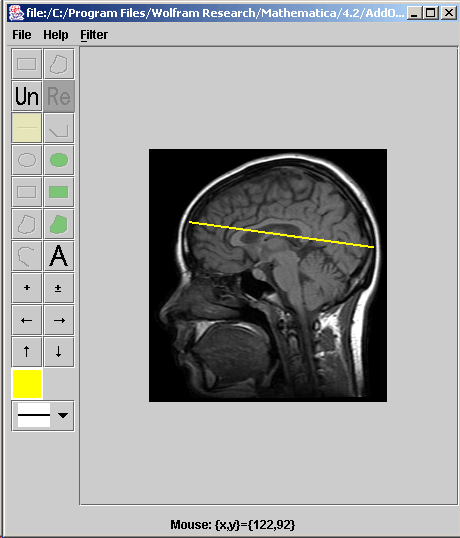The height and width of the screenshot is (538, 460).
Task: Pick the outlined ellipse tool
Action: click(x=27, y=160)
